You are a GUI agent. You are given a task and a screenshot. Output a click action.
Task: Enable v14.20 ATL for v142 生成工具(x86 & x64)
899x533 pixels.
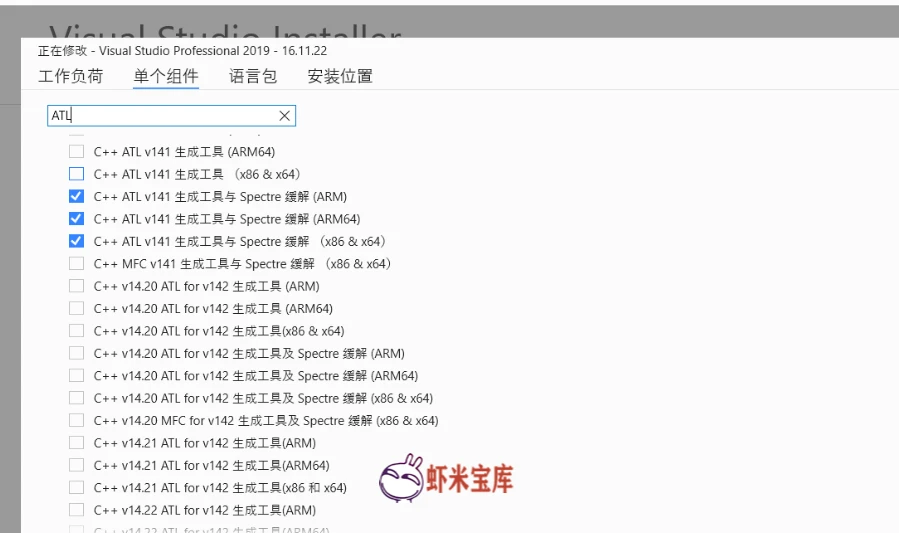coord(76,330)
